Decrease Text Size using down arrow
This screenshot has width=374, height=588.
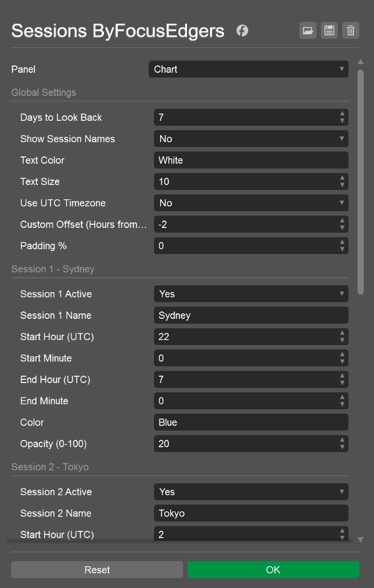tap(342, 185)
